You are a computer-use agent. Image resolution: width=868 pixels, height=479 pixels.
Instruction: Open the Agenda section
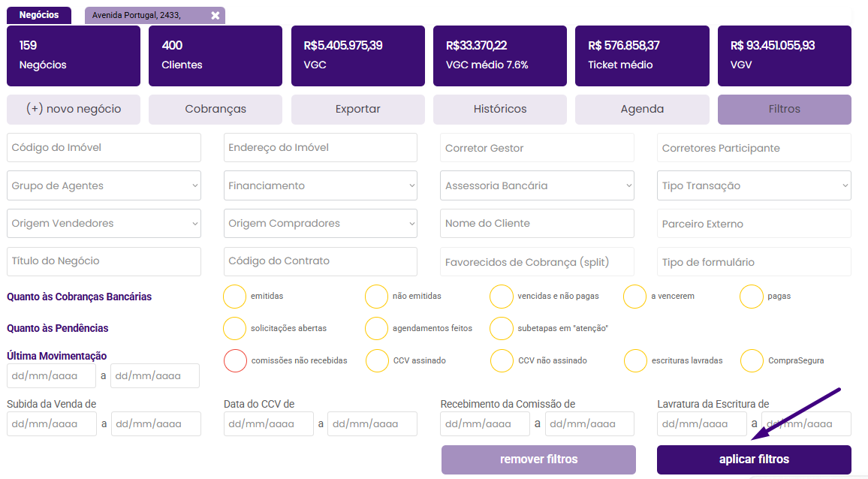click(642, 109)
